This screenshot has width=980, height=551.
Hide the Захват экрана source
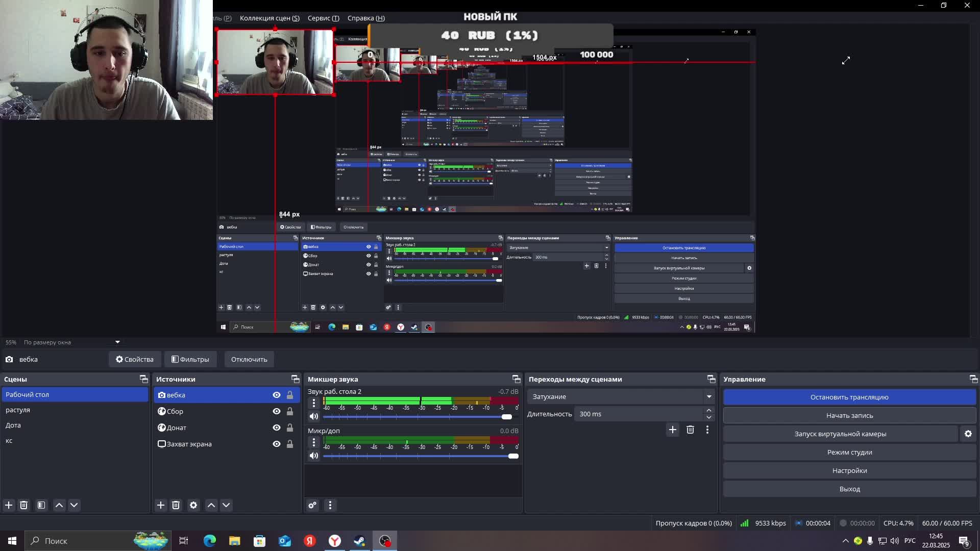(276, 444)
